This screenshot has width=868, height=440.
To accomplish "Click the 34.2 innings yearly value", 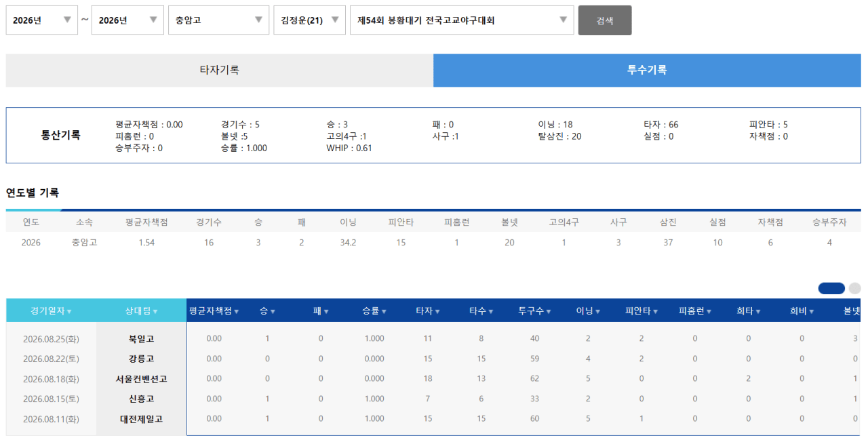I will [x=349, y=243].
